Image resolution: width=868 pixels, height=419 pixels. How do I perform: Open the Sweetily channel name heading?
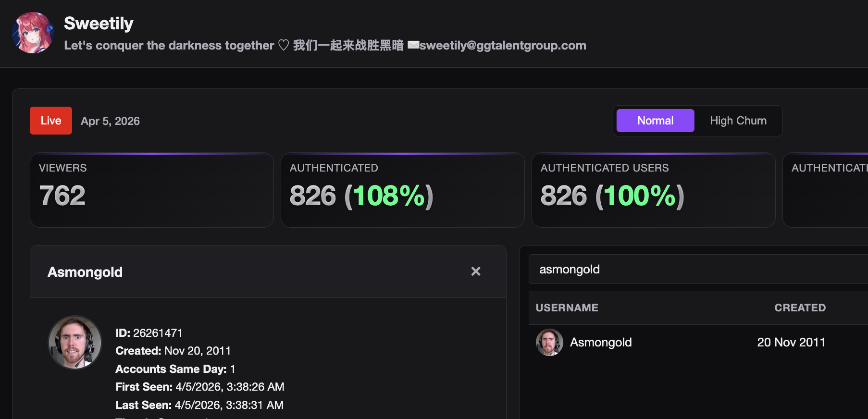click(99, 23)
